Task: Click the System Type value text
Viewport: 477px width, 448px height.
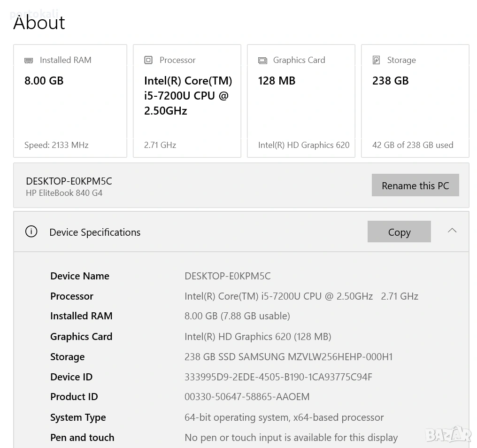Action: (x=284, y=417)
